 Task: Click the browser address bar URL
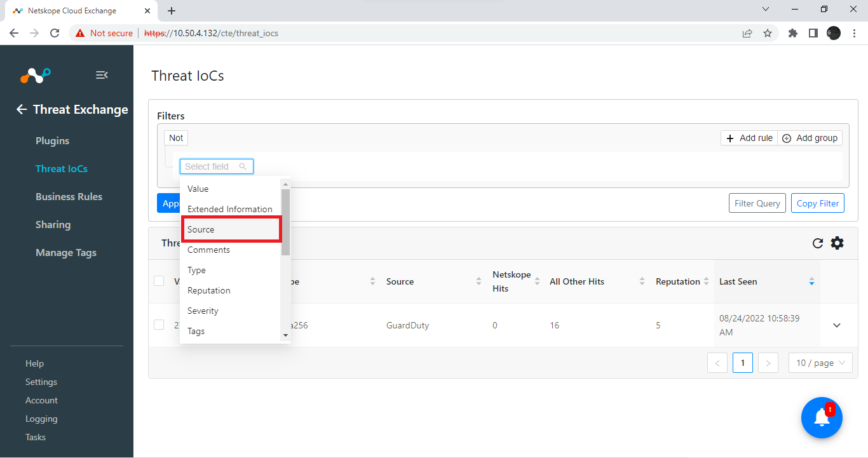coord(211,33)
